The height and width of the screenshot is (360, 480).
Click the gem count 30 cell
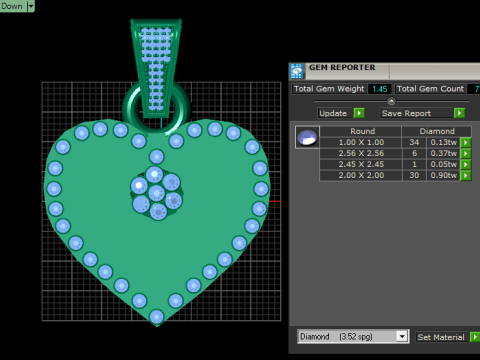click(x=414, y=175)
